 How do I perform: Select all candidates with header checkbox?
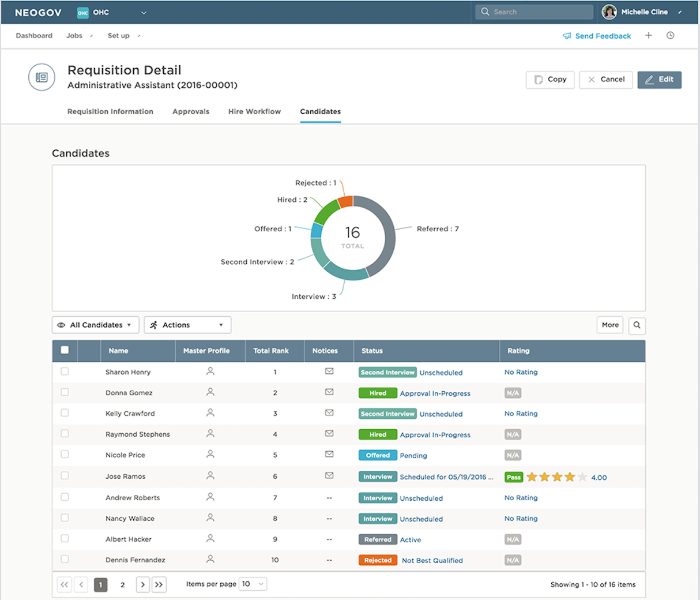(x=65, y=350)
